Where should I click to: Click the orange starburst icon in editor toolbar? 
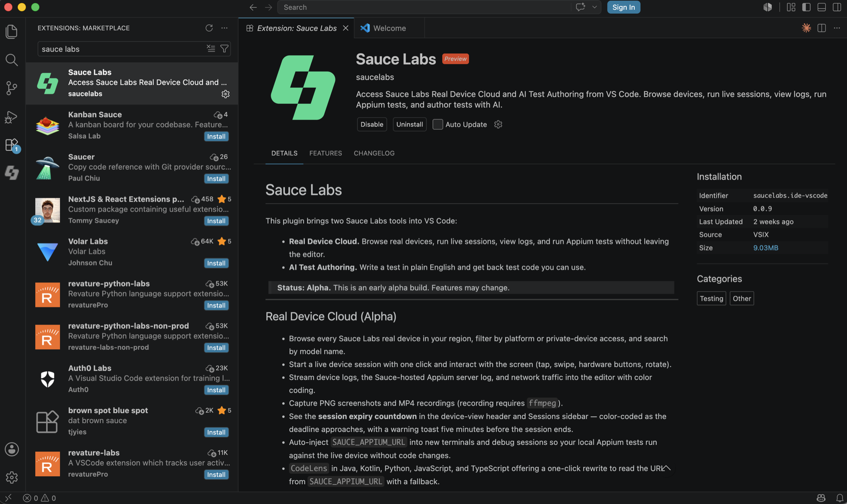[x=806, y=28]
